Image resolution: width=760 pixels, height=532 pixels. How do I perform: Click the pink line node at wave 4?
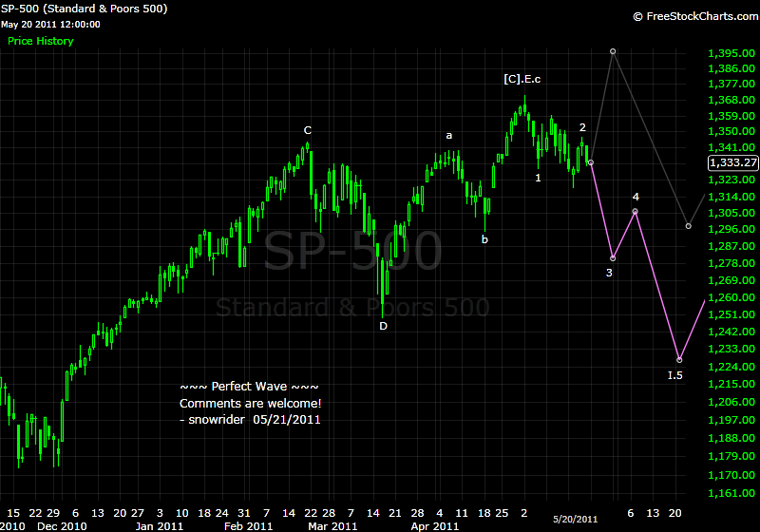(635, 211)
